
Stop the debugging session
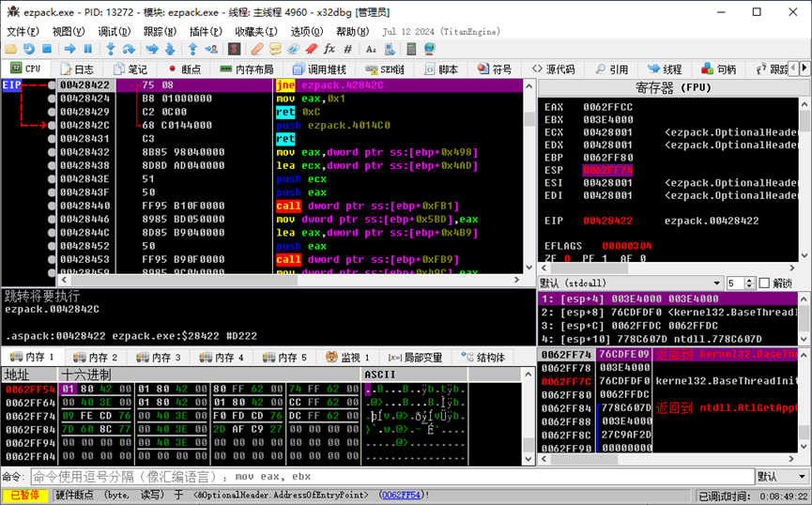(47, 49)
